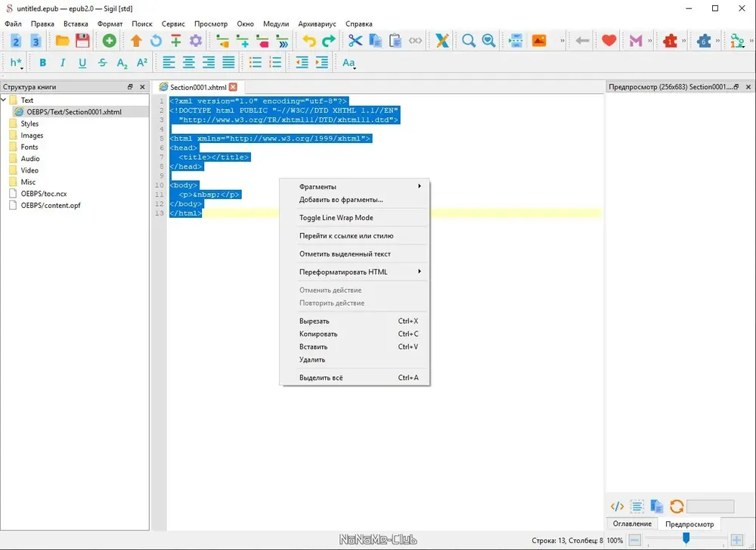Click the zoom-in plus button in status bar

pyautogui.click(x=736, y=540)
